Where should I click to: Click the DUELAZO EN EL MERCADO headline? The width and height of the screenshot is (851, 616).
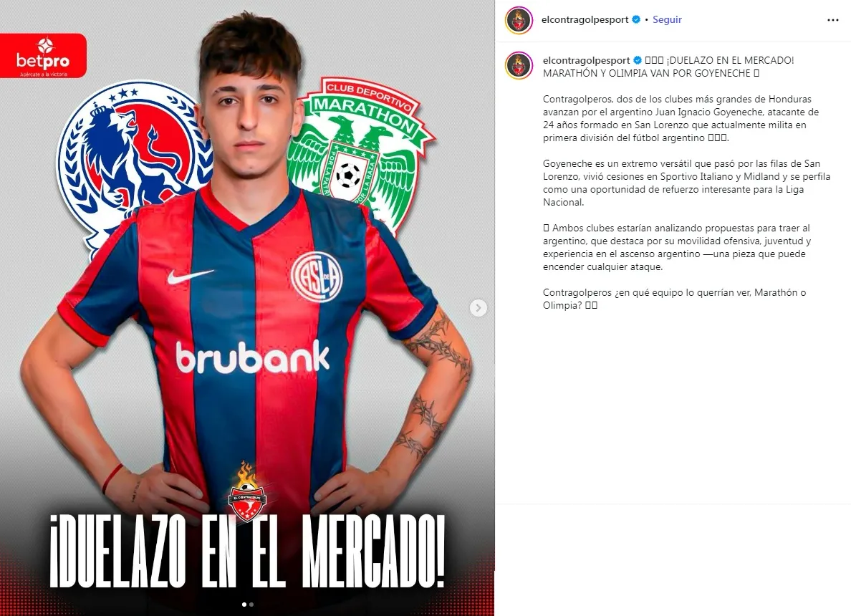pyautogui.click(x=247, y=550)
